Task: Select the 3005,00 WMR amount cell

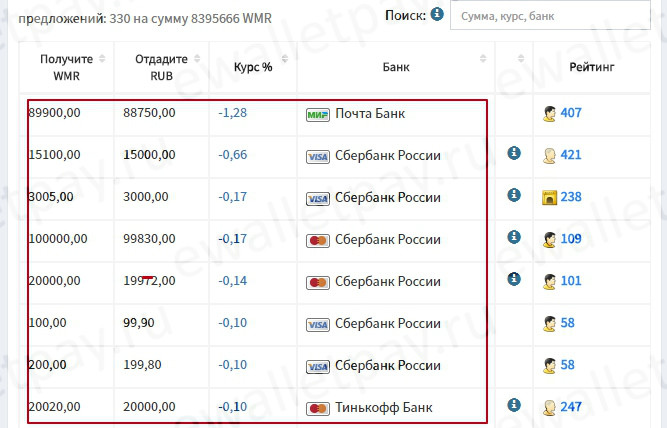Action: click(51, 197)
